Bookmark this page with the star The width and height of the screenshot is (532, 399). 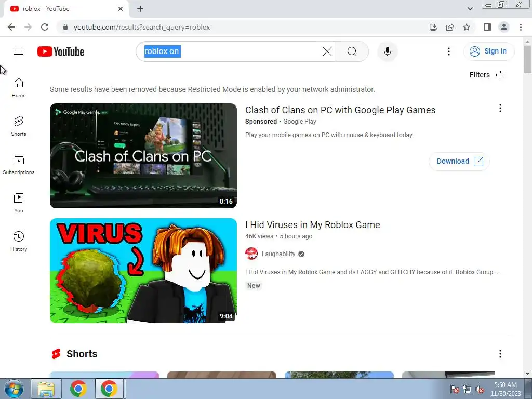pos(467,27)
